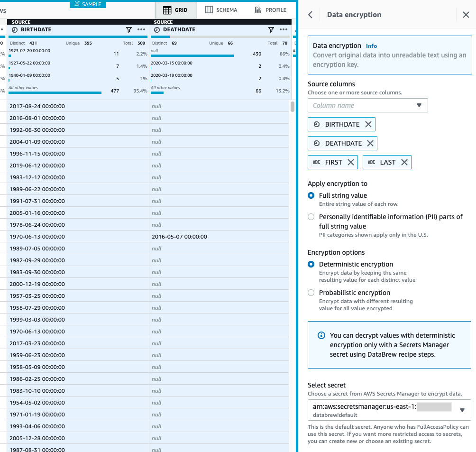Click the BIRTHDATE date type clock icon

click(x=15, y=29)
